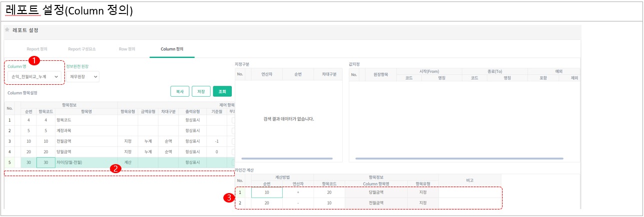Open the 정보원천 원장 dropdown showing 재무원장
Viewport: 644px width, 217px height.
[x=82, y=77]
